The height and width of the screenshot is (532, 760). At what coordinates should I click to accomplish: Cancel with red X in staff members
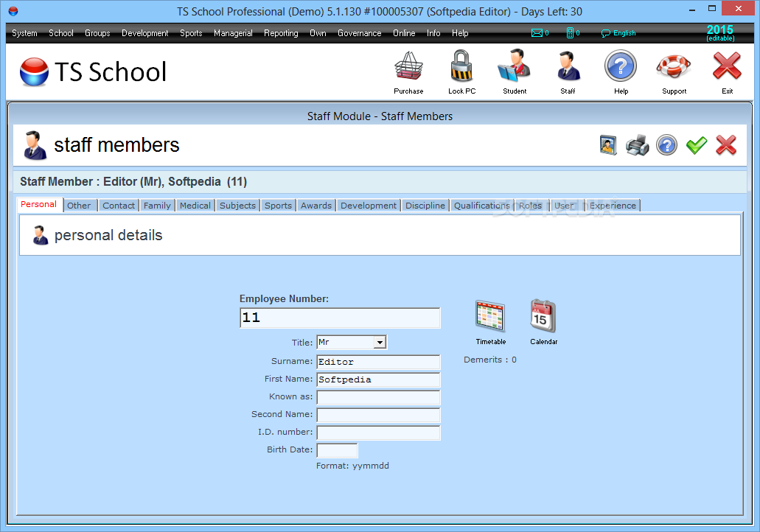click(726, 145)
